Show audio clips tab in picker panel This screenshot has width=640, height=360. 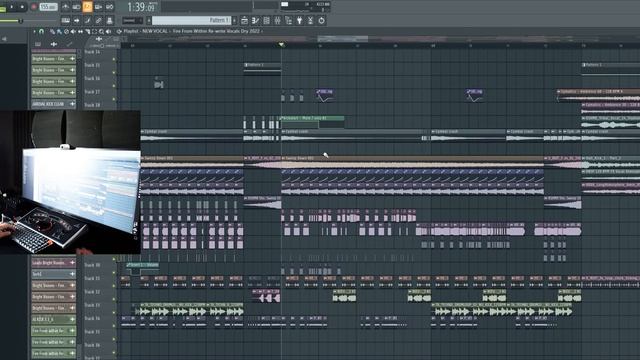tap(53, 44)
